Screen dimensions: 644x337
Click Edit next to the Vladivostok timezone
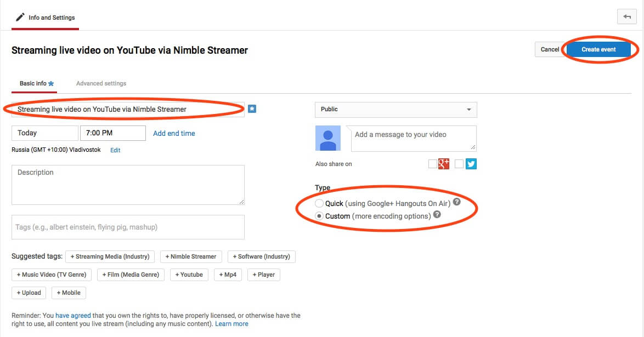tap(115, 150)
